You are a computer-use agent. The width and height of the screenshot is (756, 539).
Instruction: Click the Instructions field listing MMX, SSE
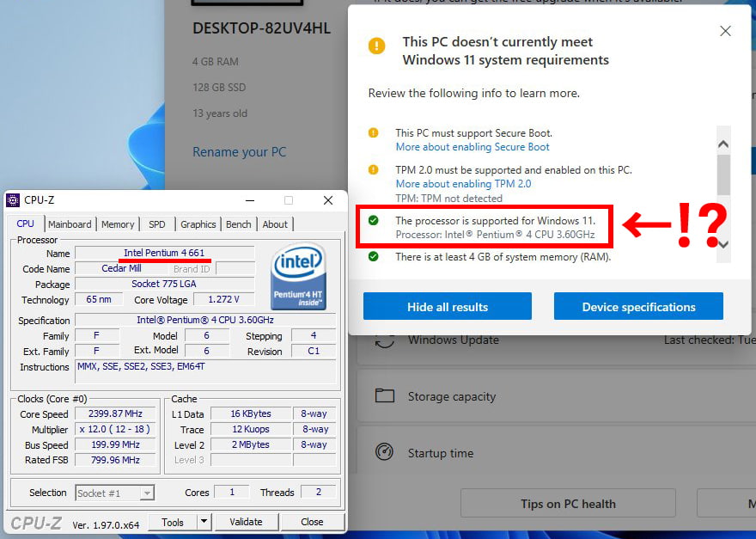pos(205,371)
